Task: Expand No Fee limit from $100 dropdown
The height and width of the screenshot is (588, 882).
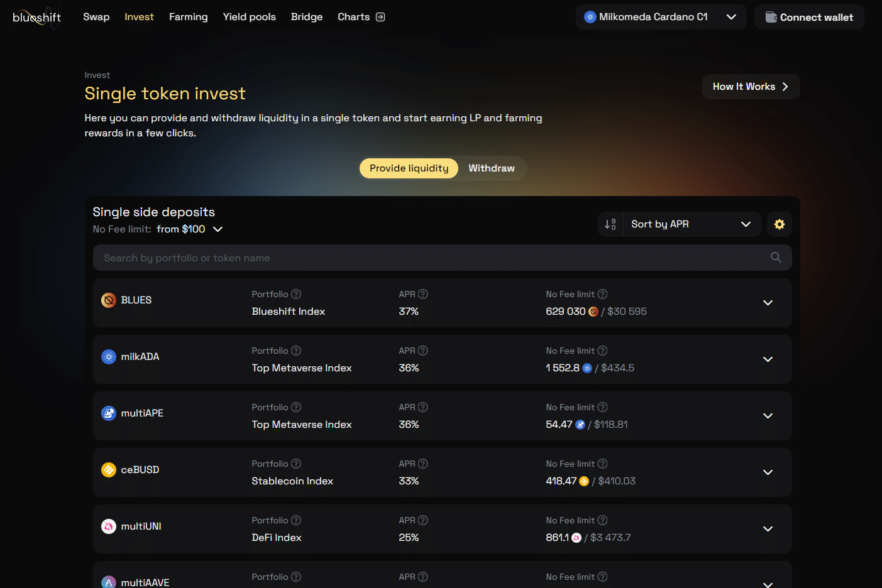Action: (x=189, y=229)
